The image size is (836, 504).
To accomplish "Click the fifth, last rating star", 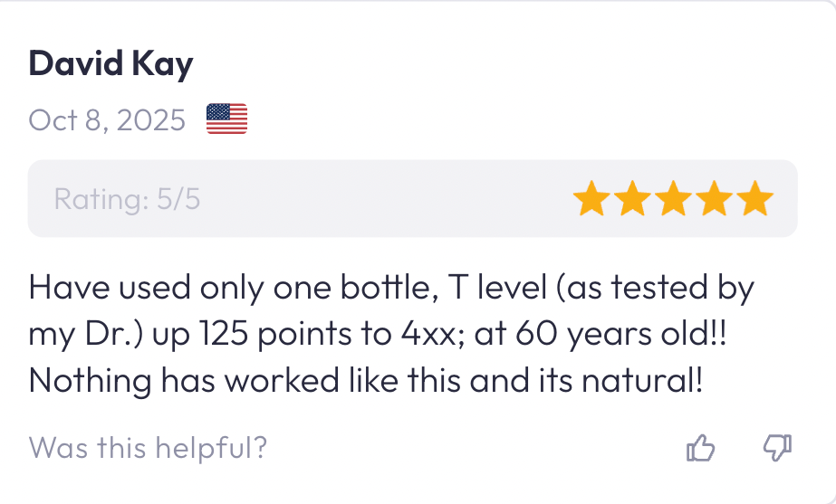I will [754, 199].
